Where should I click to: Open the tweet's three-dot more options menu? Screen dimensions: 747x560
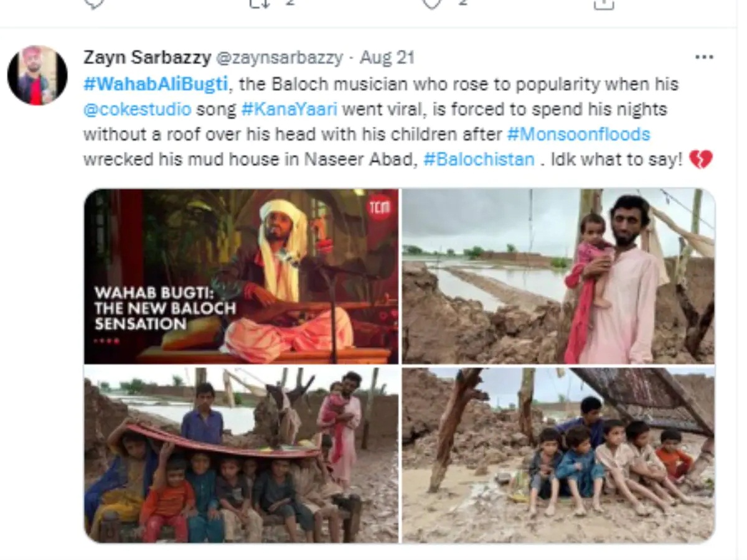tap(703, 57)
